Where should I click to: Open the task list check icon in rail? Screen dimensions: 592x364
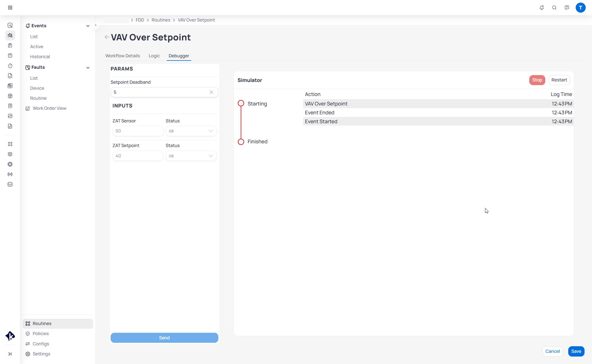[10, 106]
